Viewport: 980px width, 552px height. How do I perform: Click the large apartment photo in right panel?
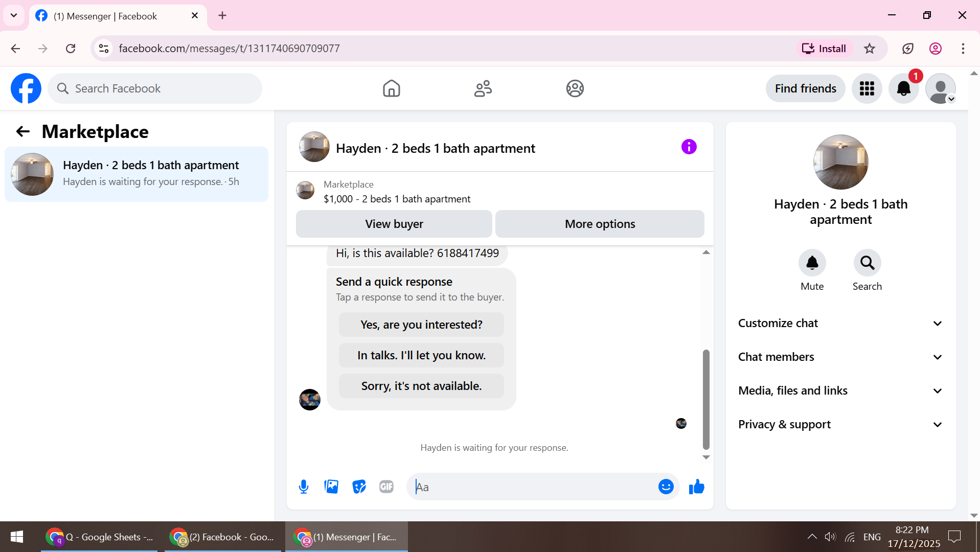841,162
